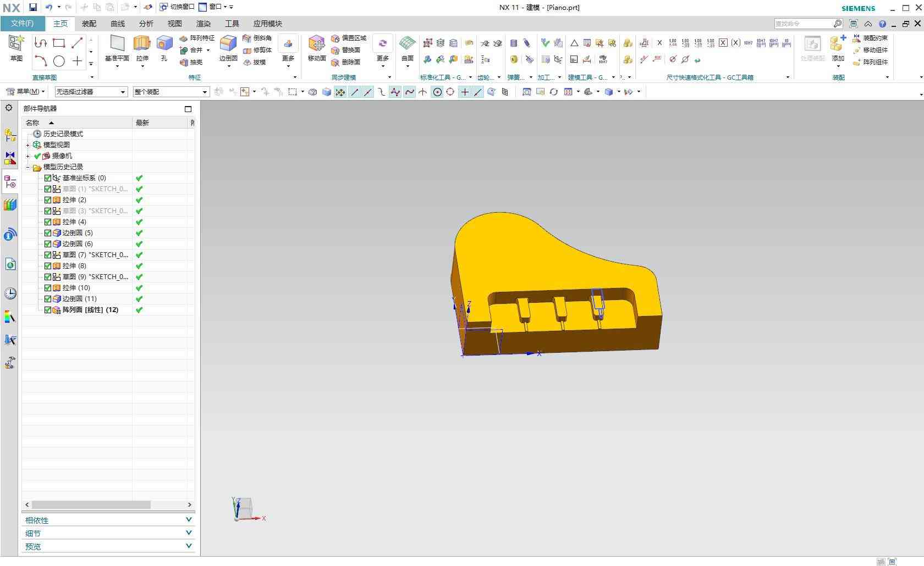Image resolution: width=924 pixels, height=566 pixels.
Task: Open the 菜单(M) dropdown
Action: coord(25,92)
